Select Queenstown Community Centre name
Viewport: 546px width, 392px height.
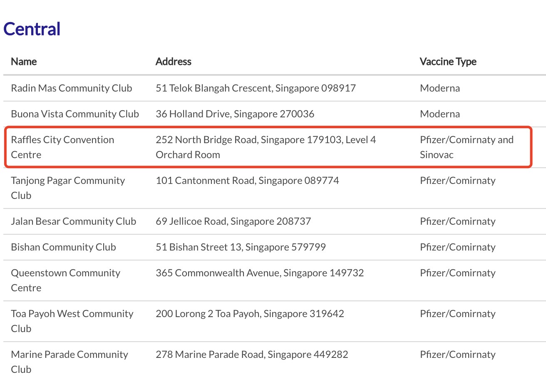pos(66,280)
